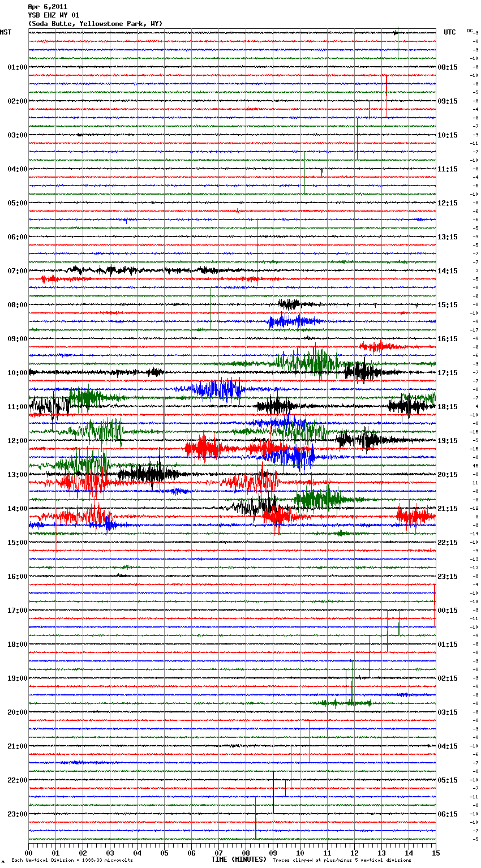
Task: Click the 06:15 UTC time label
Action: (448, 814)
